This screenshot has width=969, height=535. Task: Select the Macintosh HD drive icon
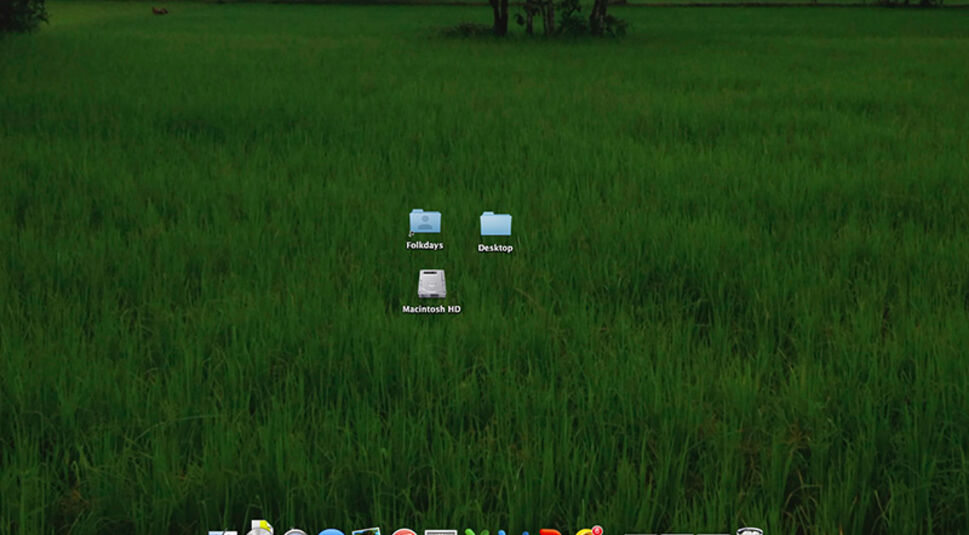click(431, 284)
